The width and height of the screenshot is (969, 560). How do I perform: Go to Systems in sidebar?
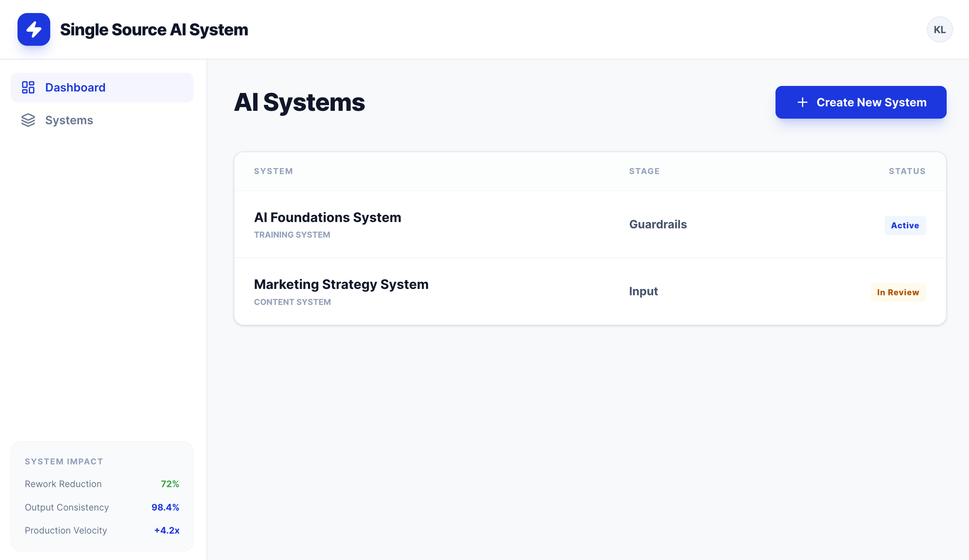point(69,120)
